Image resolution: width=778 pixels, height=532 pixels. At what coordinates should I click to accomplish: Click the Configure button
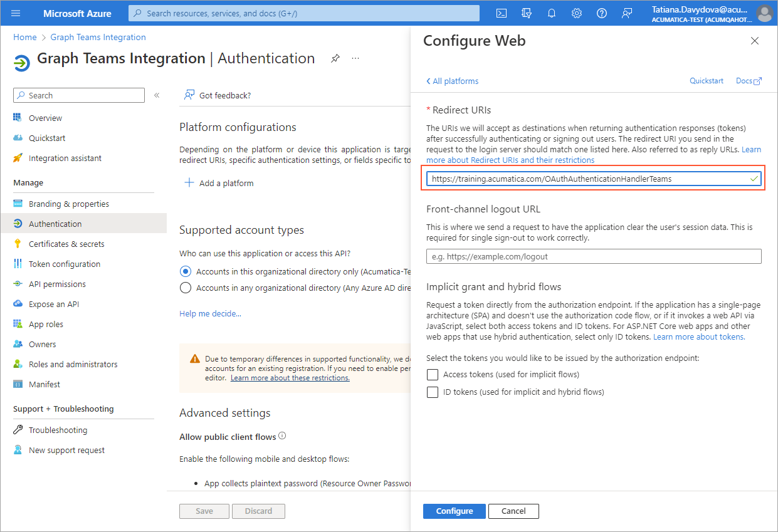click(x=455, y=511)
